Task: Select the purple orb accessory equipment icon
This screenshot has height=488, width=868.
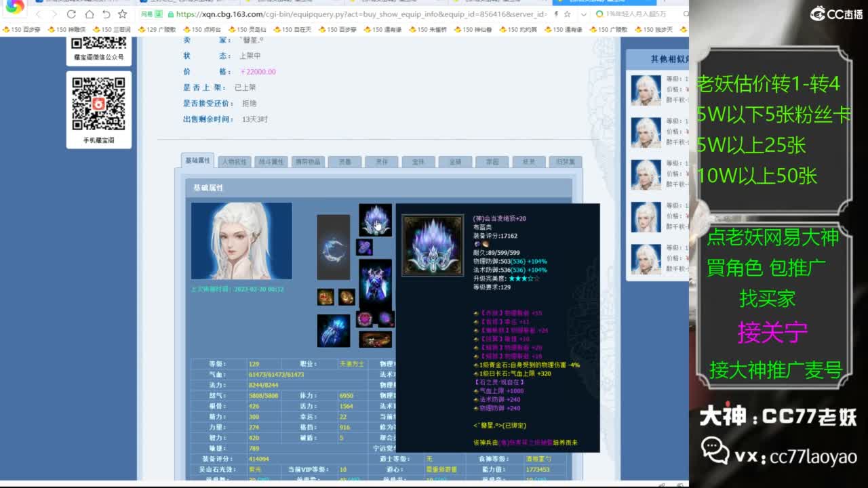Action: point(385,319)
